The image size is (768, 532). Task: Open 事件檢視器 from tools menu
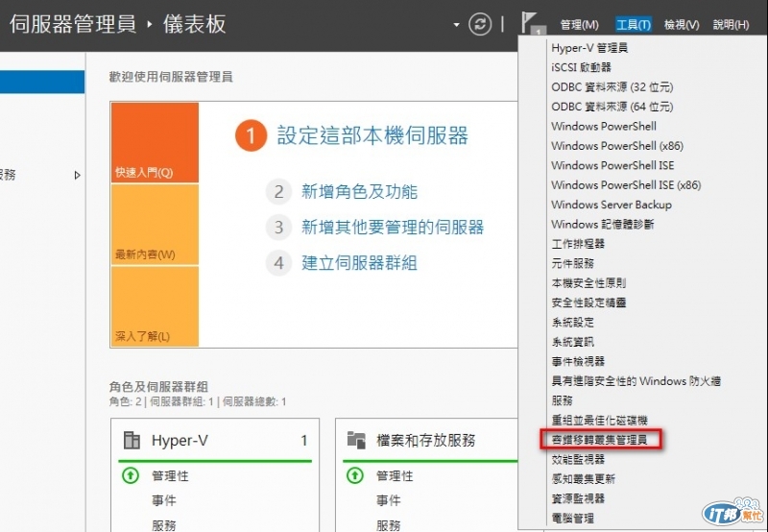578,361
